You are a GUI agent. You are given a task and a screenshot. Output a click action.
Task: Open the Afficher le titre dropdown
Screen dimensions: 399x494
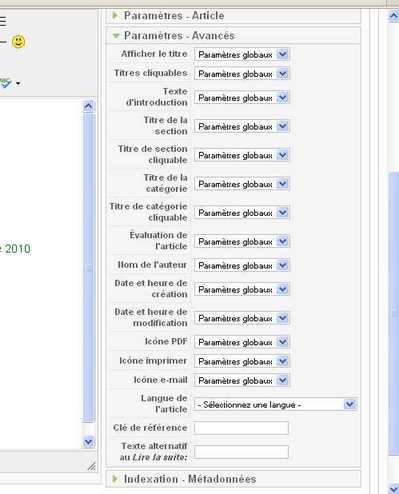coord(242,55)
